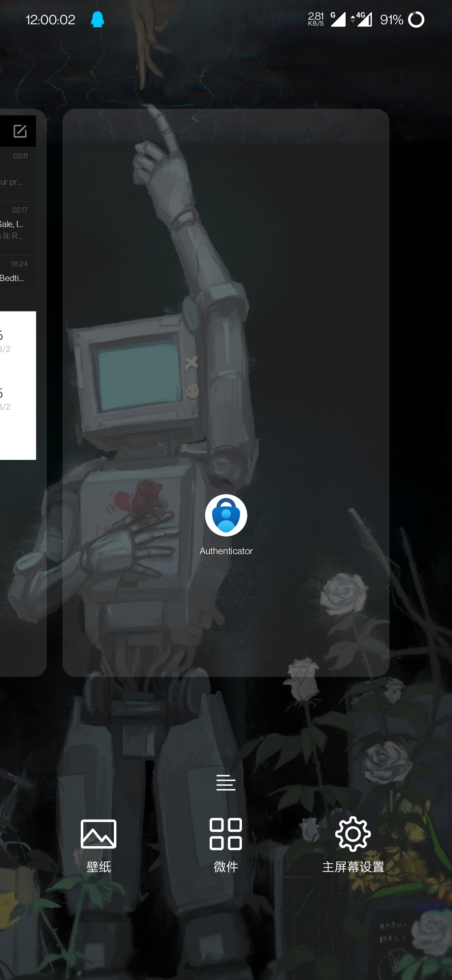Screen dimensions: 452x980
Task: Open the 微件 widgets grid icon
Action: [226, 834]
